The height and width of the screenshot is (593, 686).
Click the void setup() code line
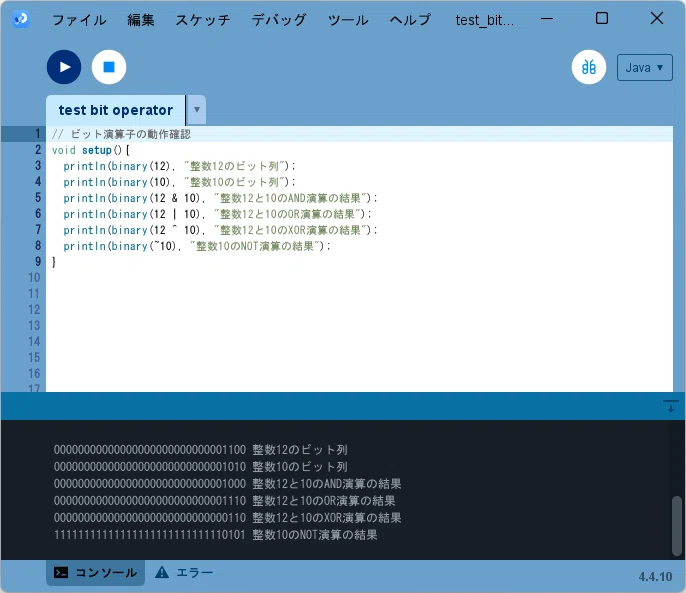click(x=91, y=150)
